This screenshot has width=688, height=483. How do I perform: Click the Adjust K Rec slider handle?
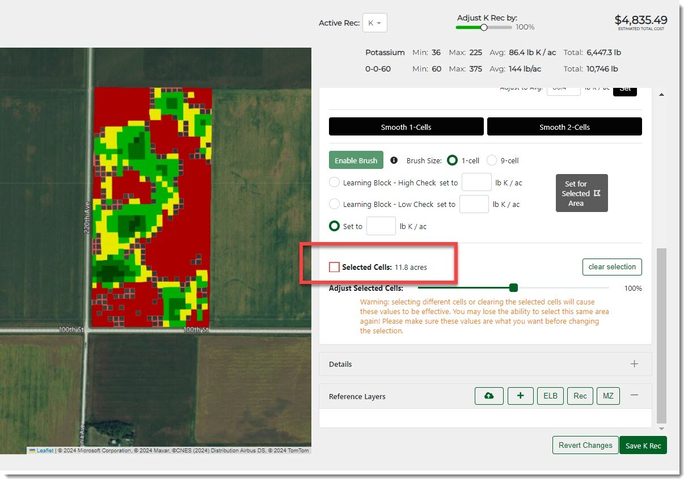coord(485,28)
